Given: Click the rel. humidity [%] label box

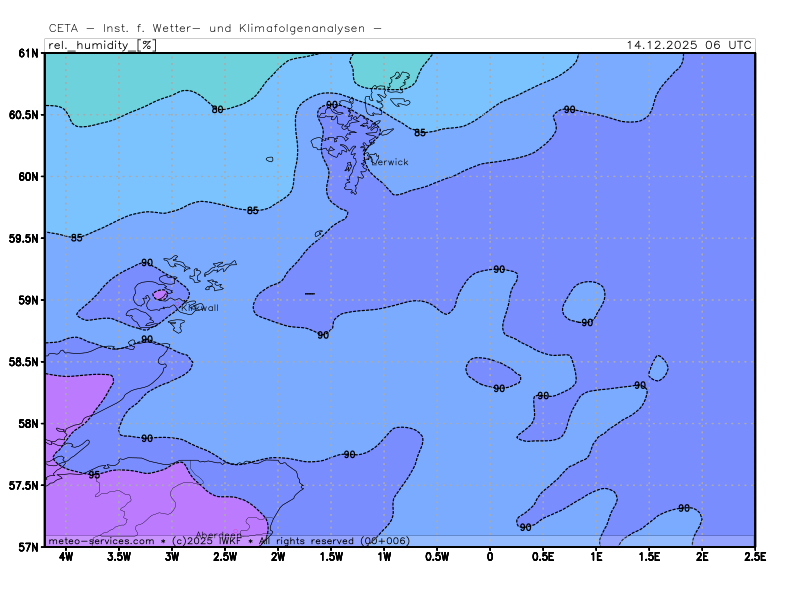Looking at the screenshot, I should tap(101, 45).
